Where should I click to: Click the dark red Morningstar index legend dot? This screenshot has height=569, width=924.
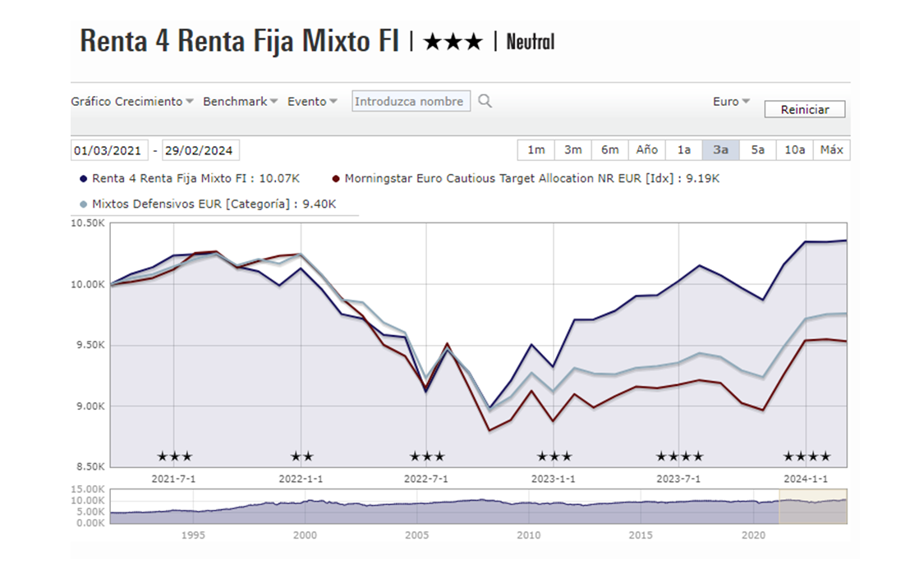click(x=336, y=178)
